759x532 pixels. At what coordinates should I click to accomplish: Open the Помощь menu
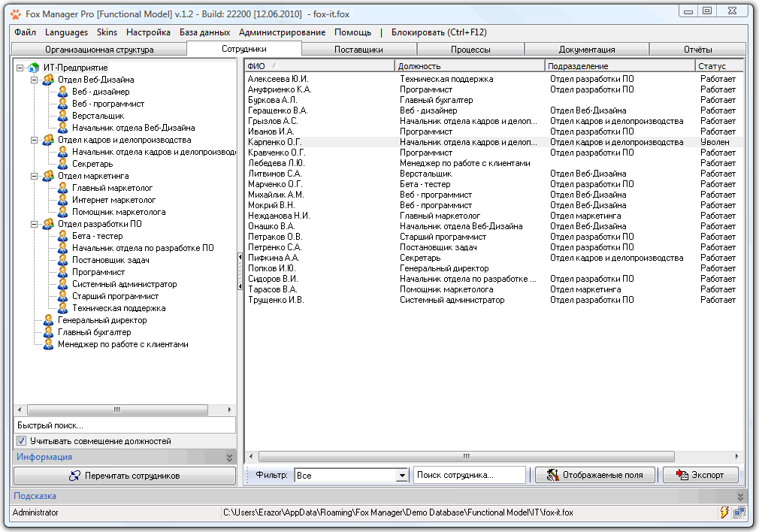353,32
